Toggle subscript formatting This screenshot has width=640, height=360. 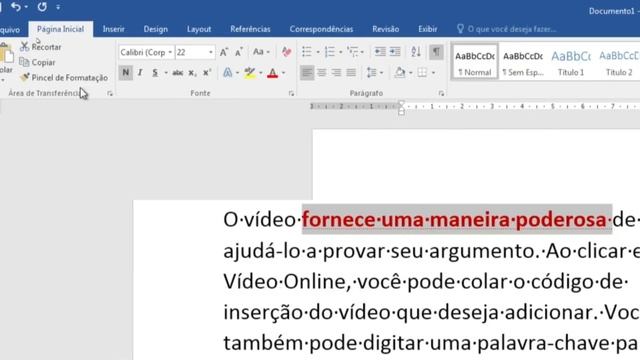click(192, 73)
